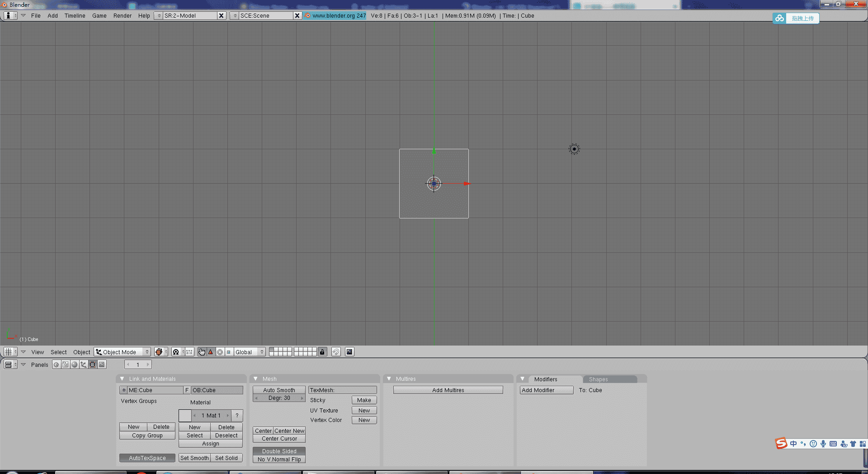868x474 pixels.
Task: Click the render this window image icon
Action: click(349, 352)
